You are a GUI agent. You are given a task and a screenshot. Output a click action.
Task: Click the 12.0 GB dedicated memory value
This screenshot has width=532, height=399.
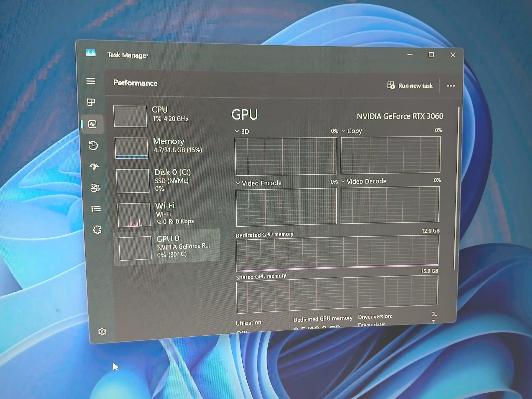[430, 231]
